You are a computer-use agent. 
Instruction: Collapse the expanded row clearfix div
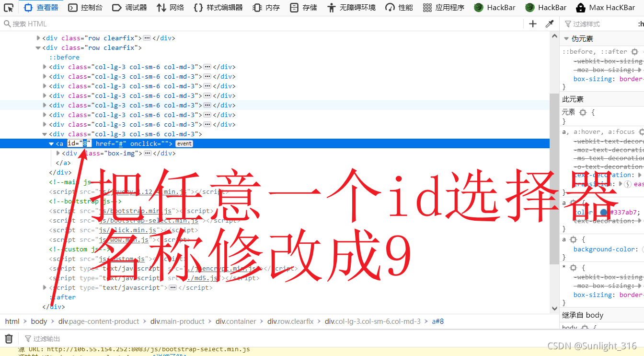point(38,47)
